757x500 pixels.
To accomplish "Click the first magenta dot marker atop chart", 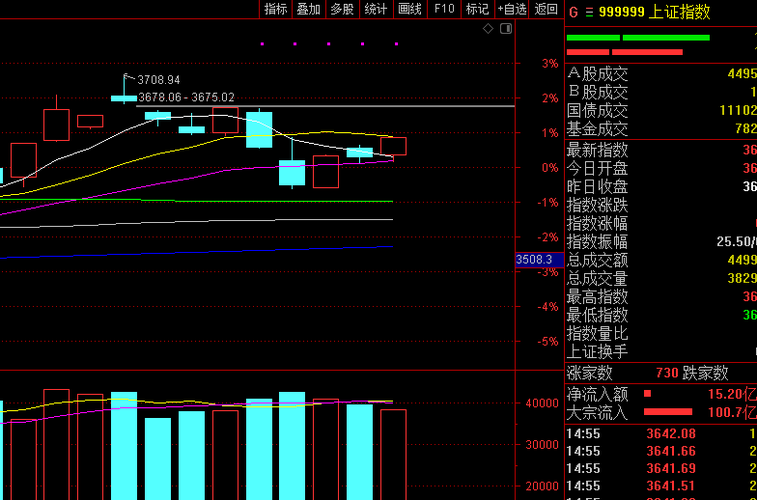I will pos(262,44).
